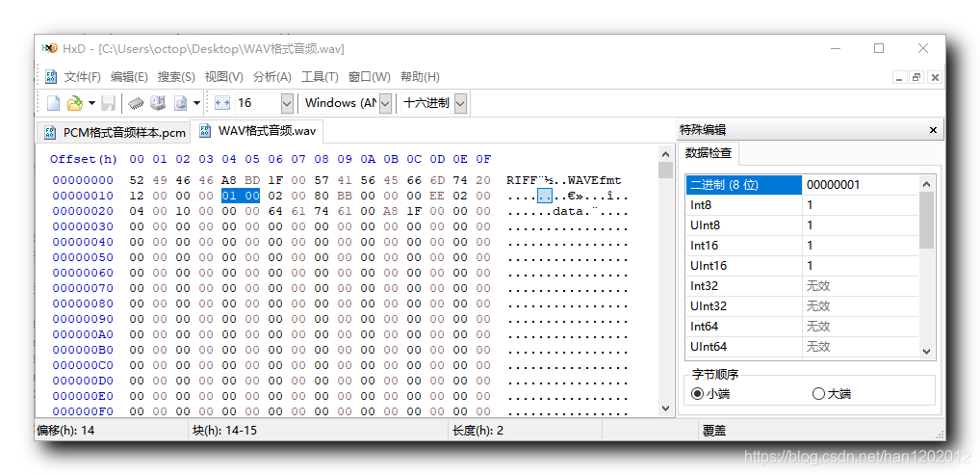Click HxD document icon in menu bar
Screen dimensions: 980x475
[51, 77]
